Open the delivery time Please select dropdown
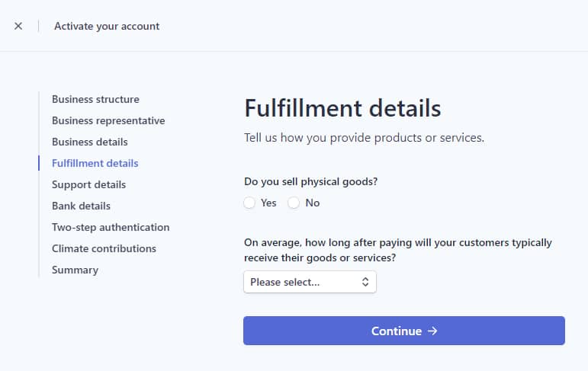 [x=309, y=282]
